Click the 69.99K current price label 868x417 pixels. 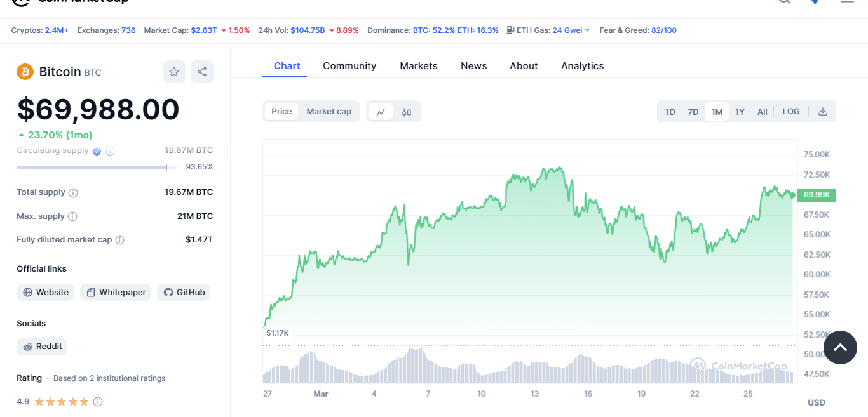[817, 195]
